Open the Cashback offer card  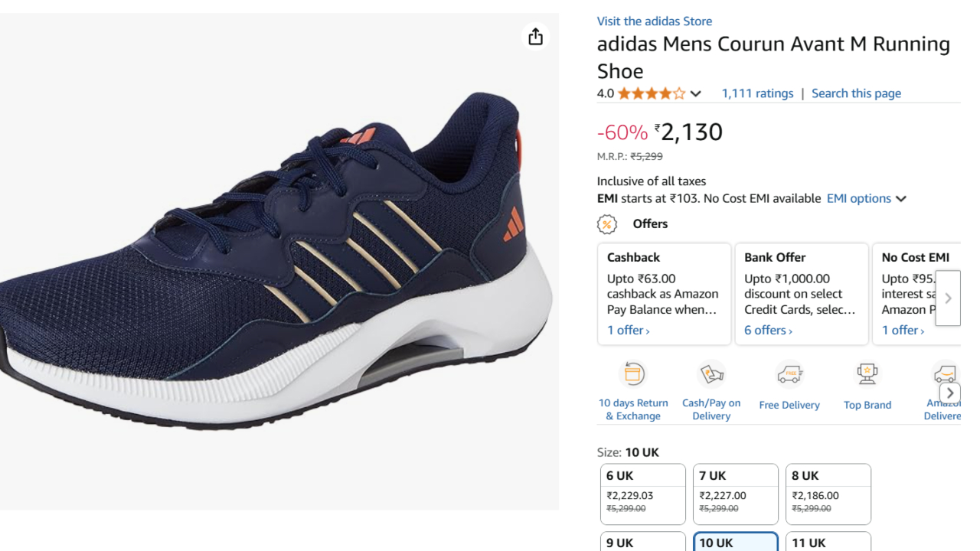[x=664, y=294]
